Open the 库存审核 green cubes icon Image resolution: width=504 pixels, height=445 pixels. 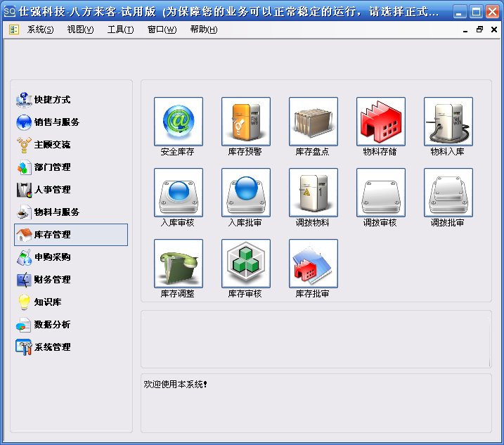pos(245,264)
